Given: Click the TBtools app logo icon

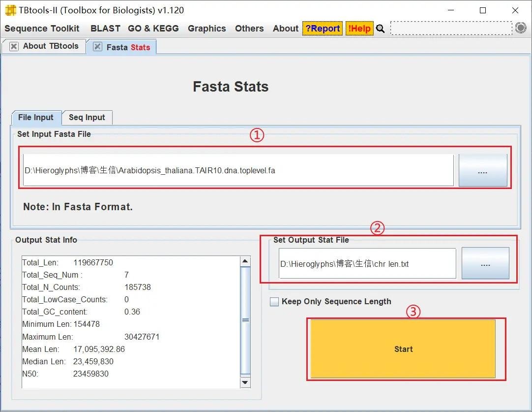Looking at the screenshot, I should tap(10, 10).
